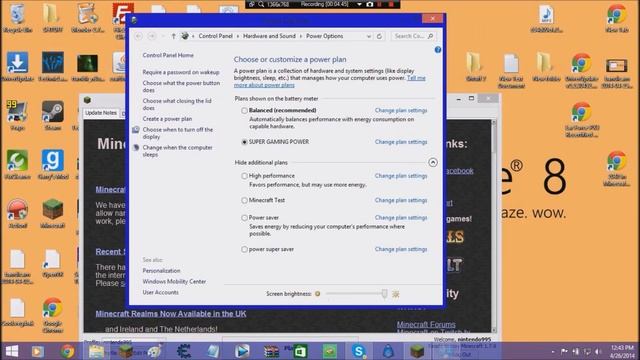Open Change when the computer sleeps
Image resolution: width=640 pixels, height=360 pixels.
click(178, 151)
